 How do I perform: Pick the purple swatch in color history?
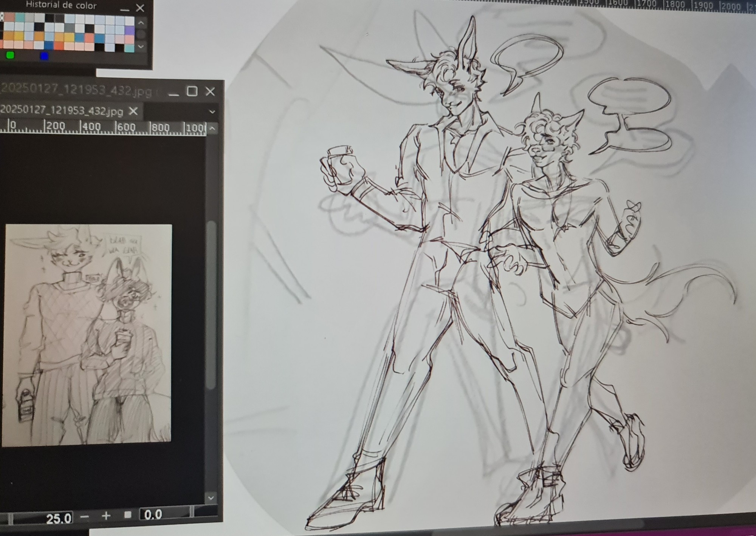click(130, 30)
